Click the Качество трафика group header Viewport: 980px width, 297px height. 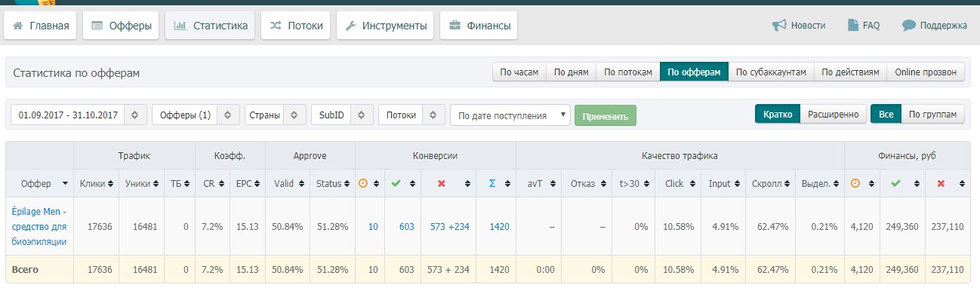pos(680,155)
